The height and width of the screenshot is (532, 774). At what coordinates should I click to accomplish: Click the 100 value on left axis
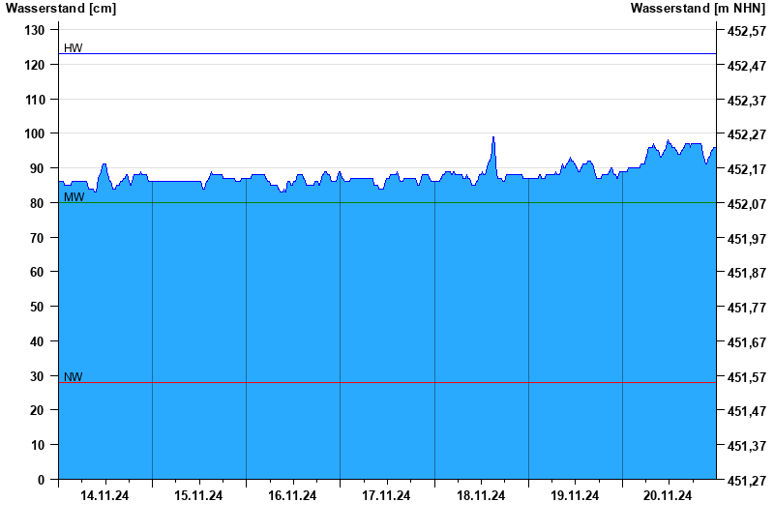point(34,134)
